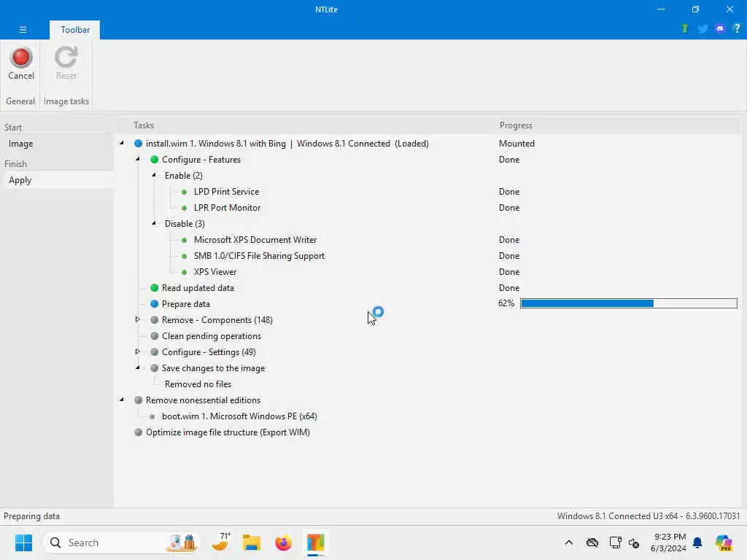Open the Apply page in sidebar
The height and width of the screenshot is (560, 747).
[57, 180]
